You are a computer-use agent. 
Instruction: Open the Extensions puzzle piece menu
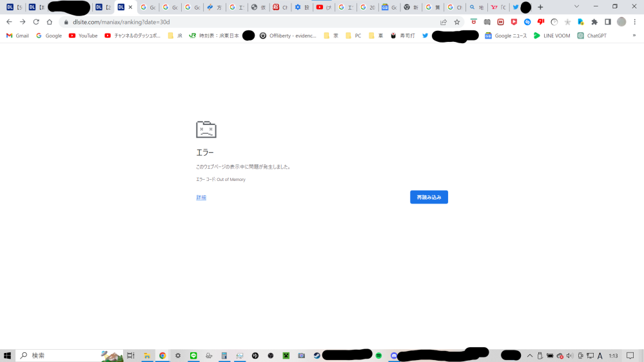pyautogui.click(x=594, y=22)
